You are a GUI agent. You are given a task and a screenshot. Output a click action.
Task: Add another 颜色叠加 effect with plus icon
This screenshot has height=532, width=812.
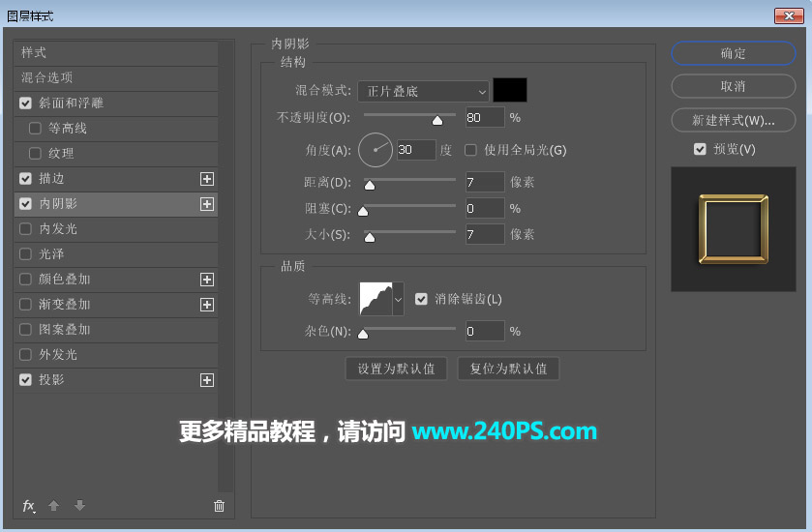(207, 280)
